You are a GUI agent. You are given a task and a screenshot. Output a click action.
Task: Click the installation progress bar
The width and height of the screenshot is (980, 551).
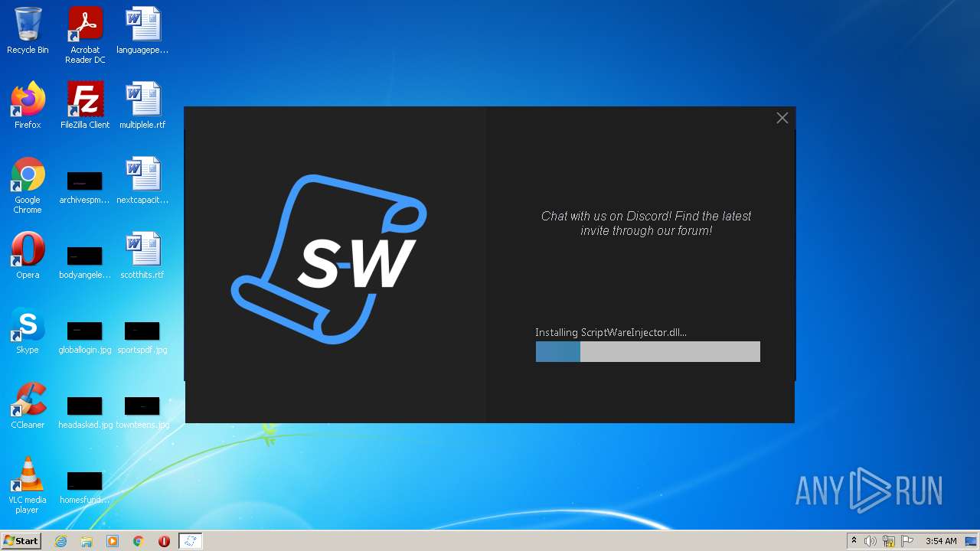click(648, 352)
